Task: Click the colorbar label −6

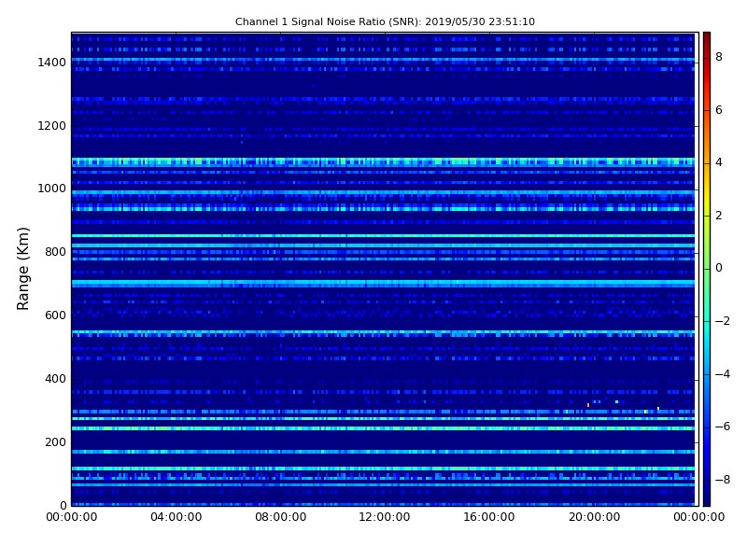Action: tap(723, 427)
